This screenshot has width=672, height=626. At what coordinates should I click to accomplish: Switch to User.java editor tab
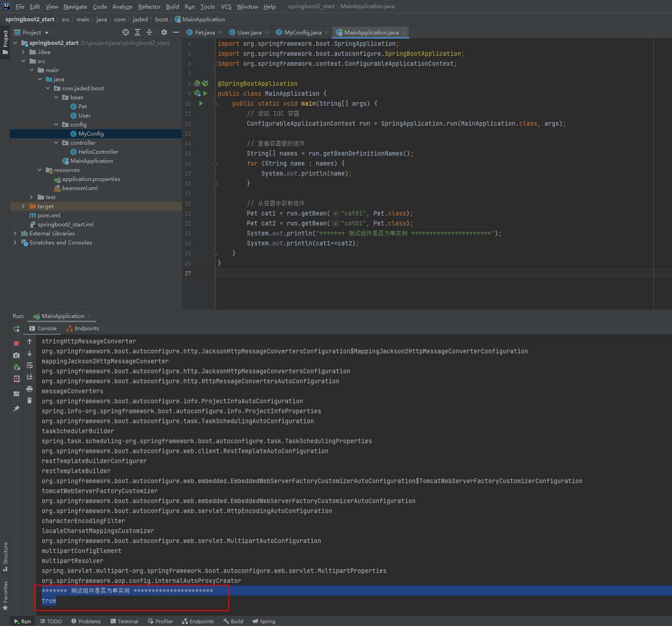249,32
